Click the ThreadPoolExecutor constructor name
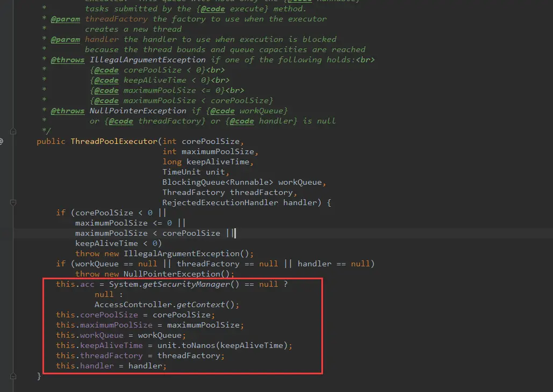553x392 pixels. point(114,141)
